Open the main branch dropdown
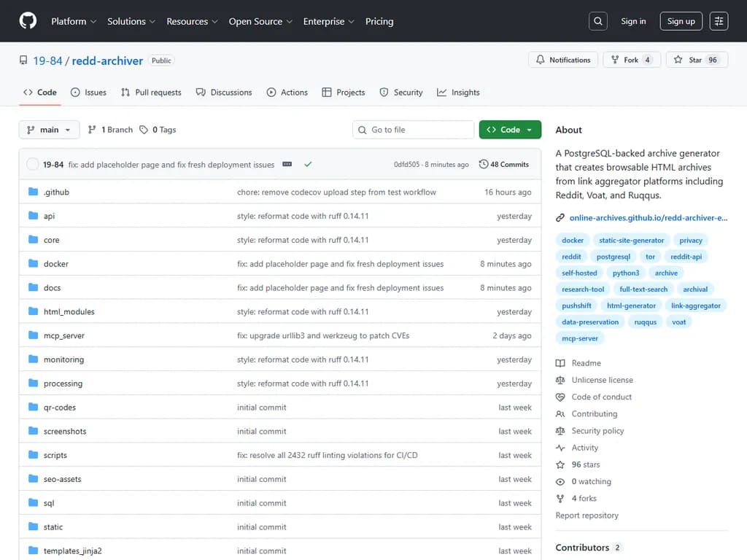Image resolution: width=747 pixels, height=560 pixels. point(49,130)
